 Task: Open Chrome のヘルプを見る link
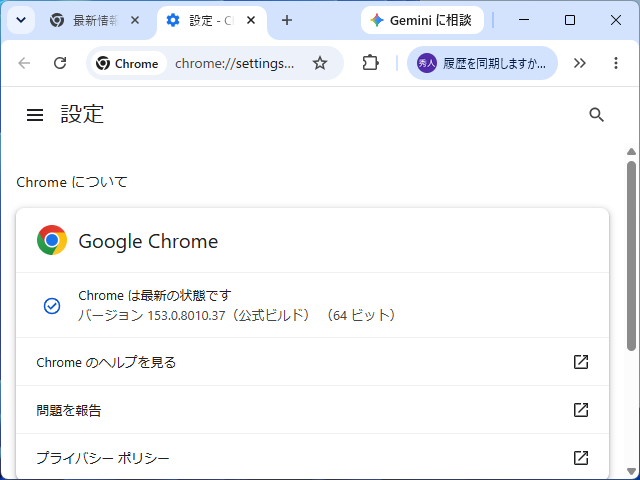(313, 362)
